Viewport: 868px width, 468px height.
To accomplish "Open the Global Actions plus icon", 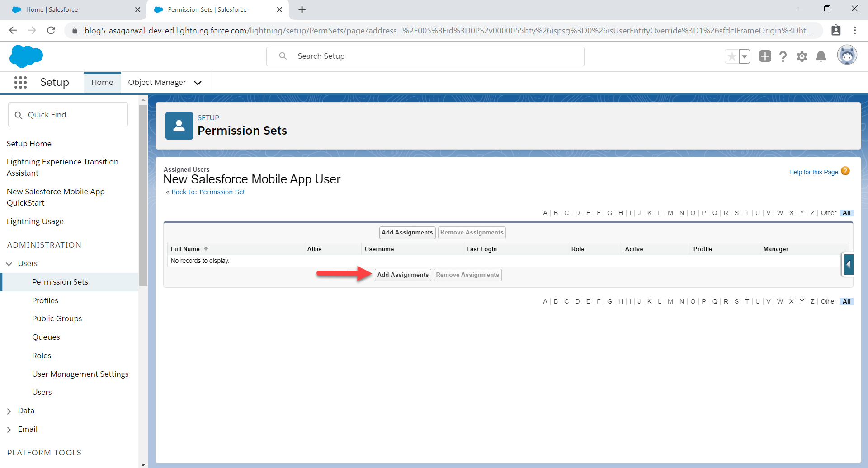I will [765, 56].
